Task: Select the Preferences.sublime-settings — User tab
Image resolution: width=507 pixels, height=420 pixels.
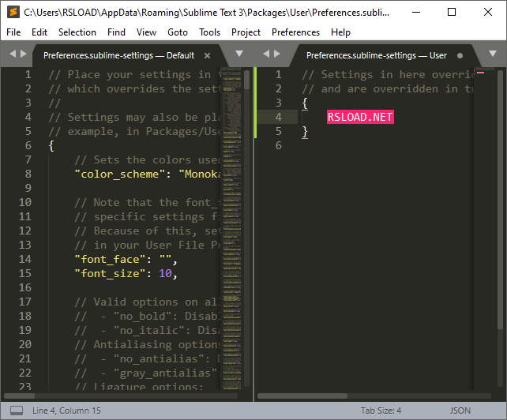Action: 377,55
